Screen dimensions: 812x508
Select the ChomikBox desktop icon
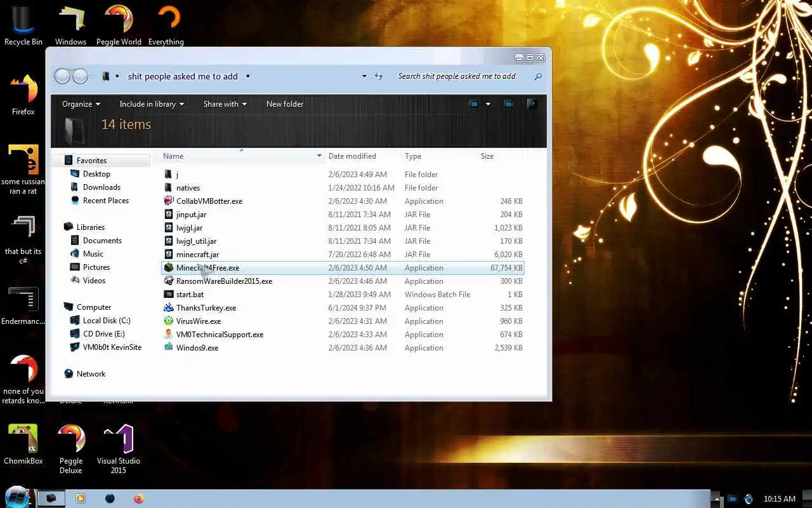(23, 444)
